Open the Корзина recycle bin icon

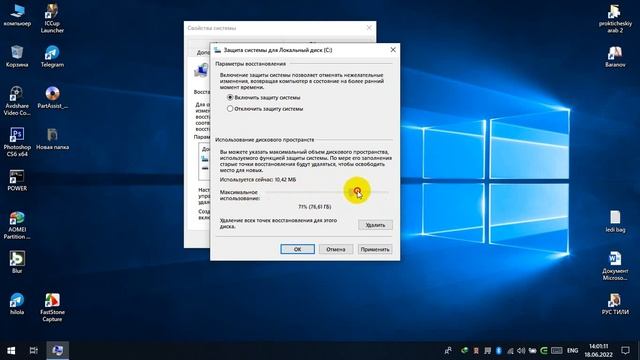(17, 56)
